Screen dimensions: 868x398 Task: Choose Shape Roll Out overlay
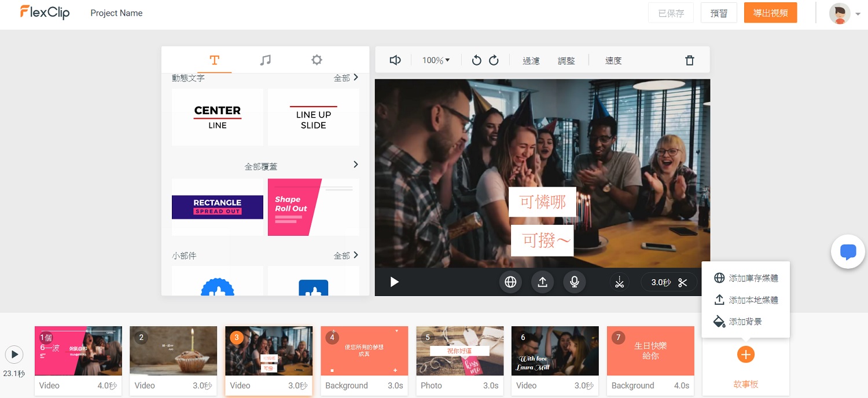[314, 207]
